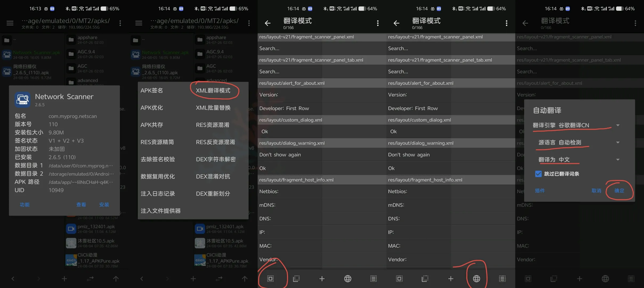Tap 查看 button in the Network Scanner dialog
The image size is (644, 288).
pos(81,205)
